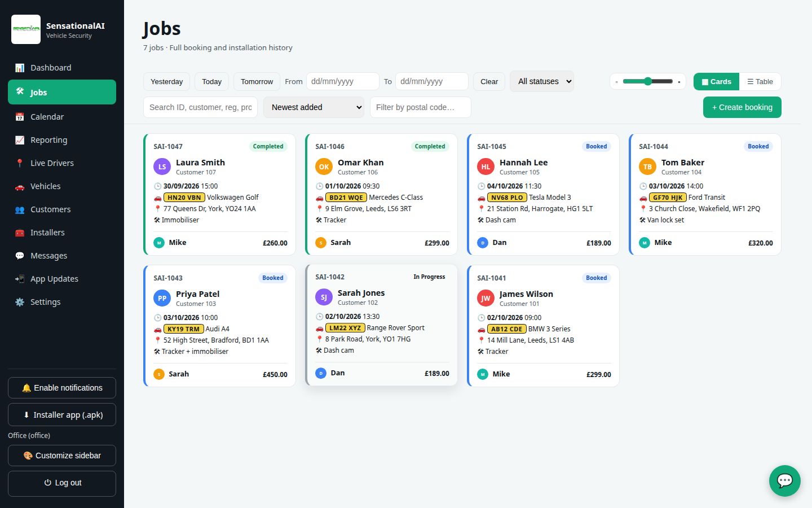The image size is (812, 508).
Task: Switch to Table view
Action: coord(760,82)
